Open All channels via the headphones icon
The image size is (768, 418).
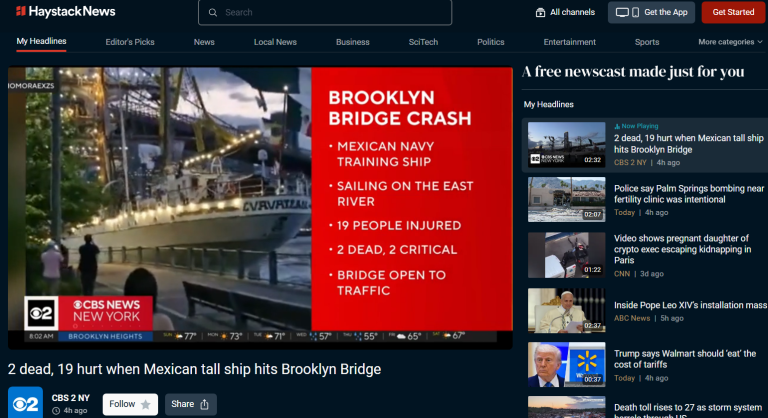(x=540, y=12)
